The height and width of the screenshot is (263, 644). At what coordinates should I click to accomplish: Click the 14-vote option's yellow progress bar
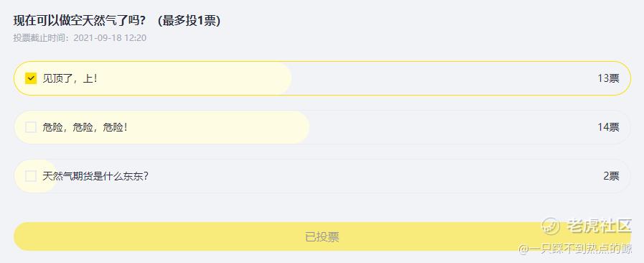(x=162, y=127)
